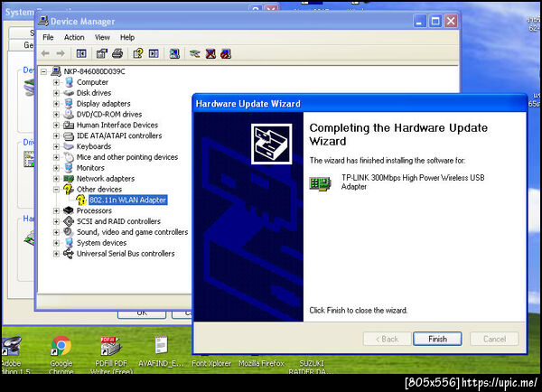Click Scan for hardware changes icon

tap(174, 53)
